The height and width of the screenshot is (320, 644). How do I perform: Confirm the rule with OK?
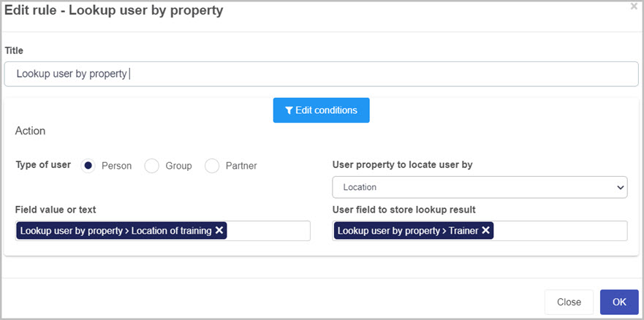click(x=619, y=302)
